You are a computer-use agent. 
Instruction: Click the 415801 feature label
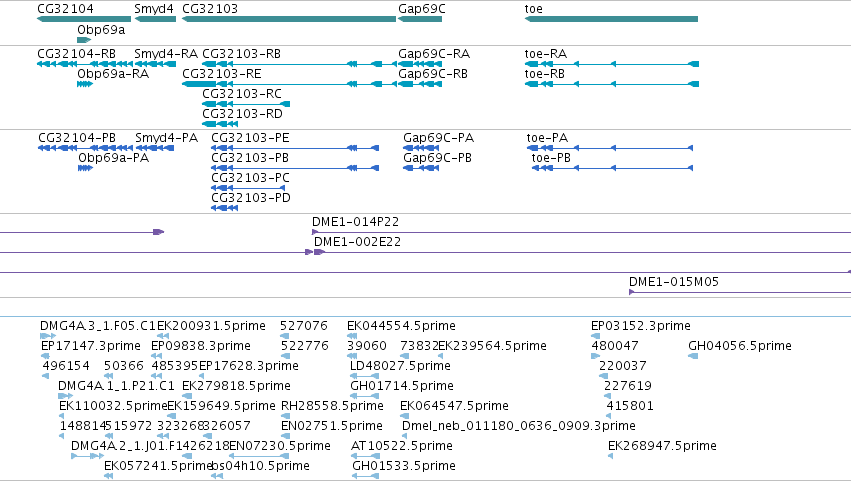[x=630, y=406]
